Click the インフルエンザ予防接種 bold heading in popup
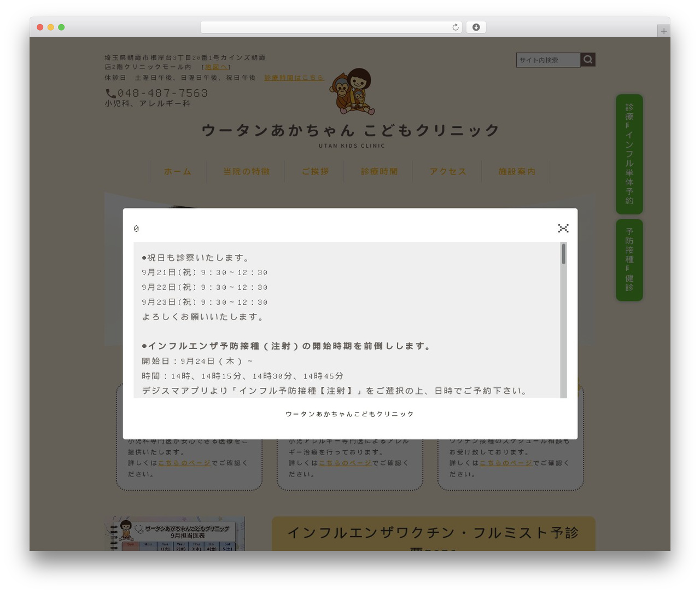Viewport: 700px width, 593px height. click(x=288, y=346)
